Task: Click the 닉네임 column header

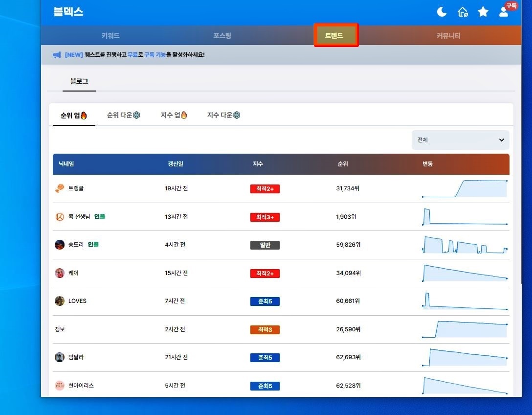Action: pos(66,163)
